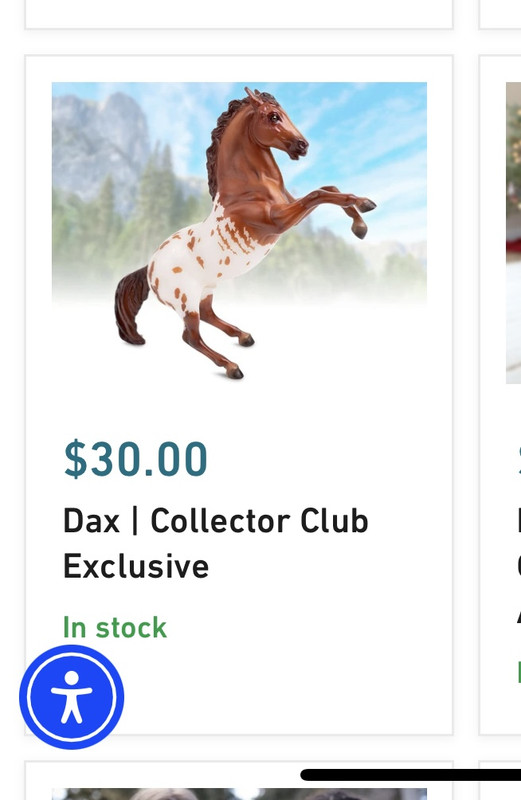Tap the horse's white spotted body
The height and width of the screenshot is (800, 521).
click(x=204, y=260)
